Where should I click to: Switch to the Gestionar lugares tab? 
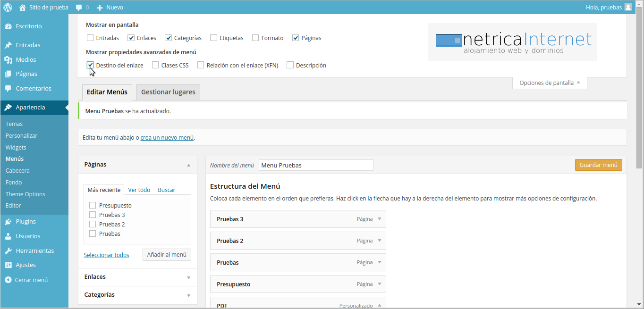[x=168, y=92]
